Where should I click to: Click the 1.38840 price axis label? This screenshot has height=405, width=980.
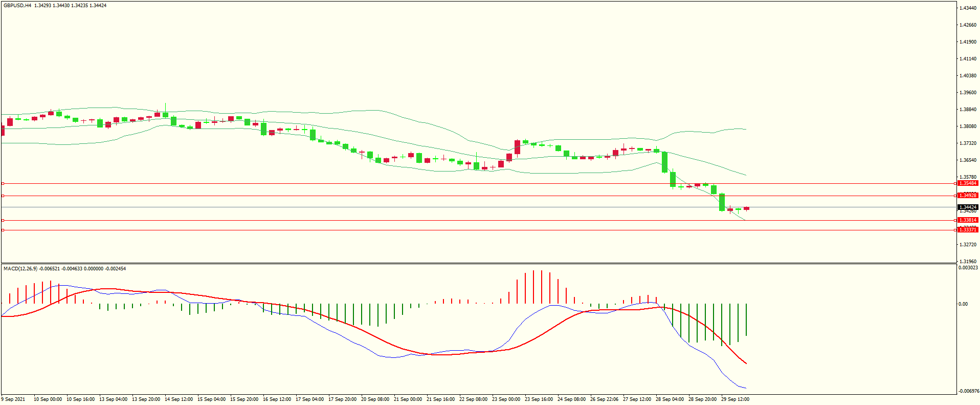[968, 110]
